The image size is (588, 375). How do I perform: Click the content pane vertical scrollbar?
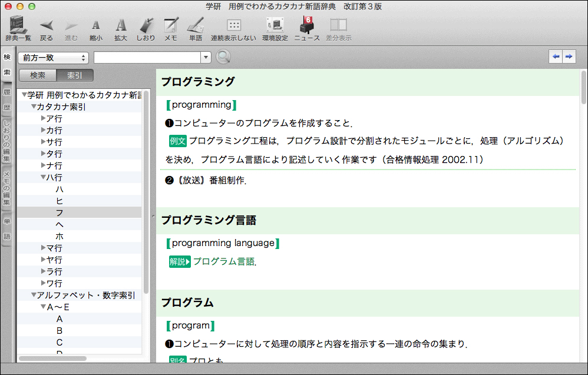583,88
